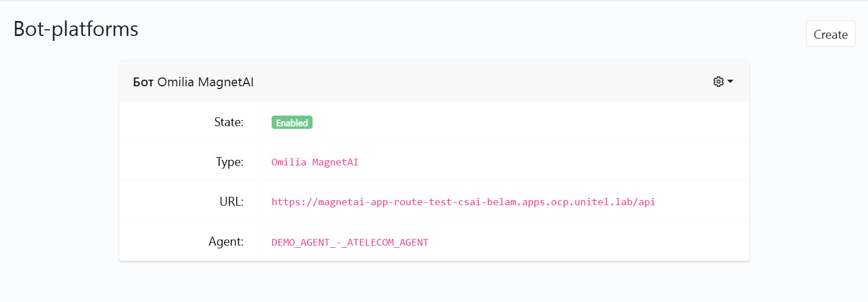Select the DEMO_AGENT_-_ATELECOM_AGENT value

pos(350,242)
